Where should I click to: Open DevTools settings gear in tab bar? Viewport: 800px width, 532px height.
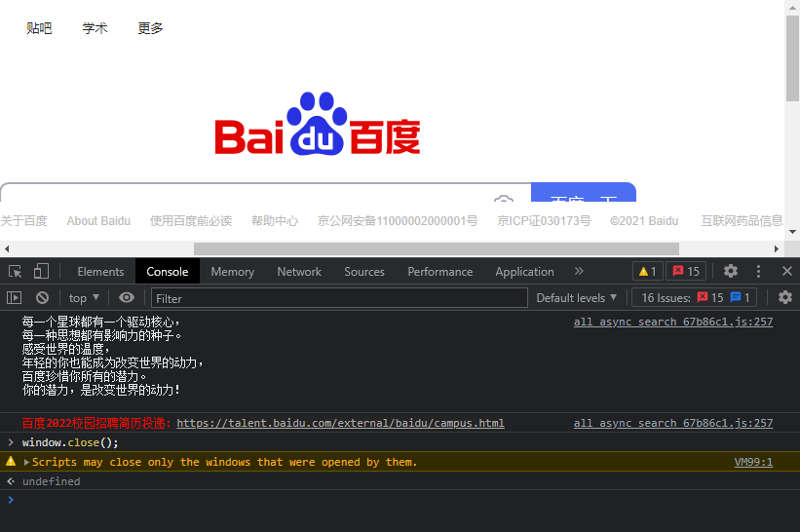tap(731, 271)
